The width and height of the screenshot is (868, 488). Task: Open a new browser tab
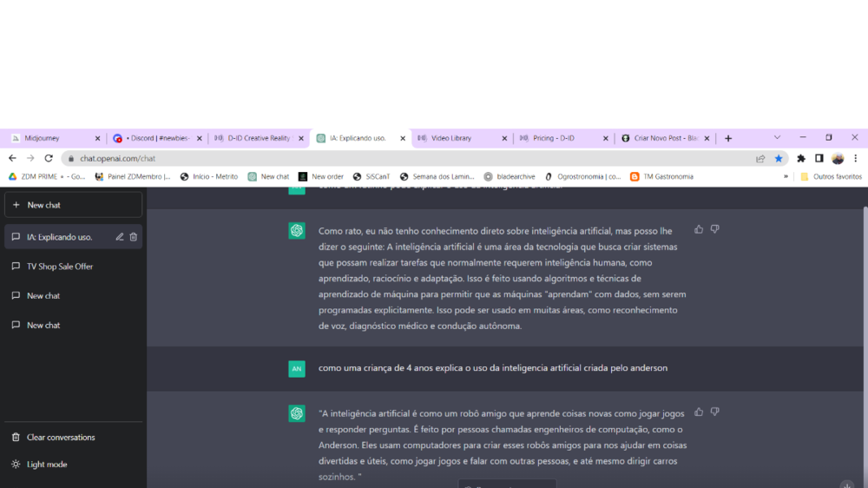pos(728,138)
